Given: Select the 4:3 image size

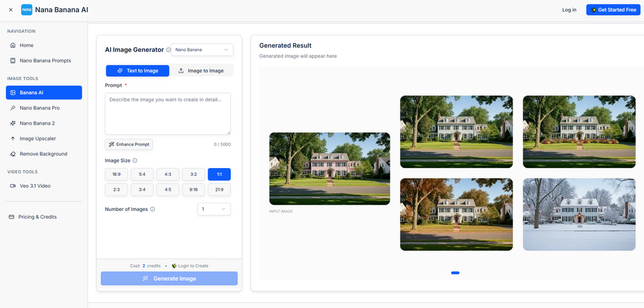Looking at the screenshot, I should [x=168, y=174].
